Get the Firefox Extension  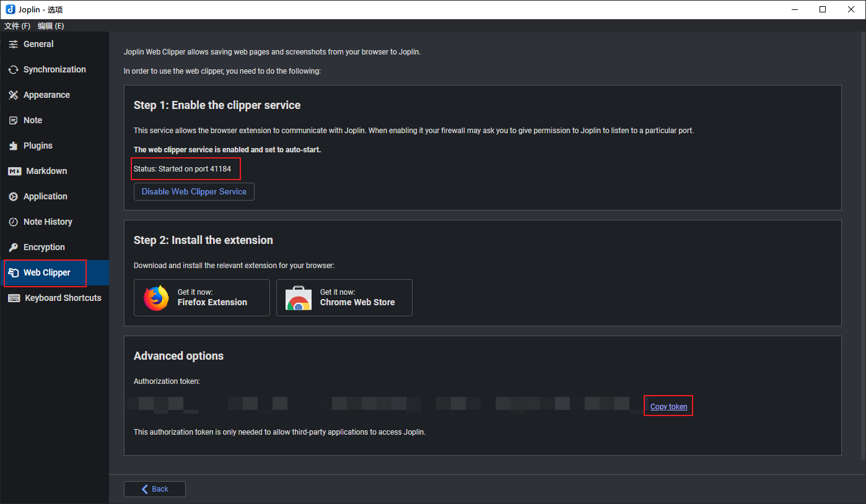[x=202, y=298]
